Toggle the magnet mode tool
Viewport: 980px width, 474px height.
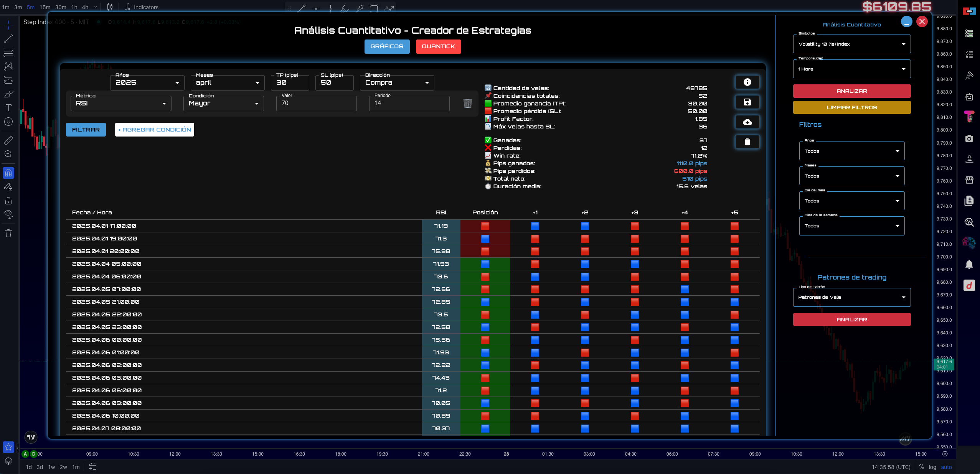8,173
